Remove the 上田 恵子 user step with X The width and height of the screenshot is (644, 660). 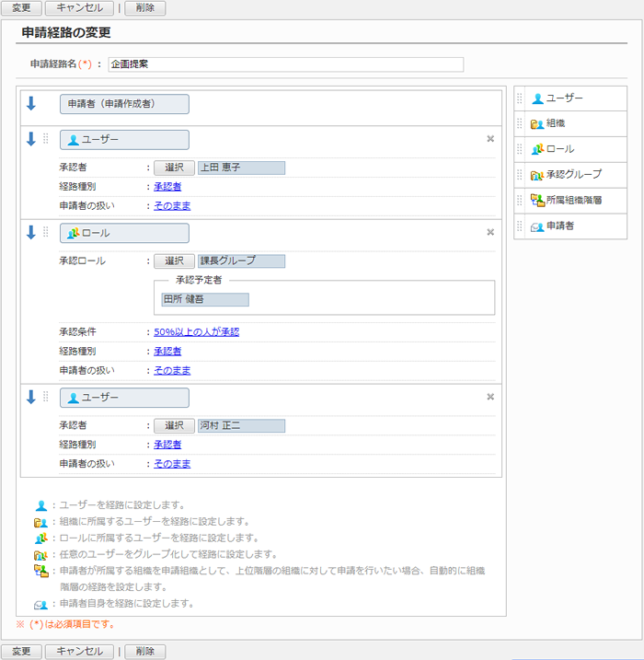[x=490, y=139]
